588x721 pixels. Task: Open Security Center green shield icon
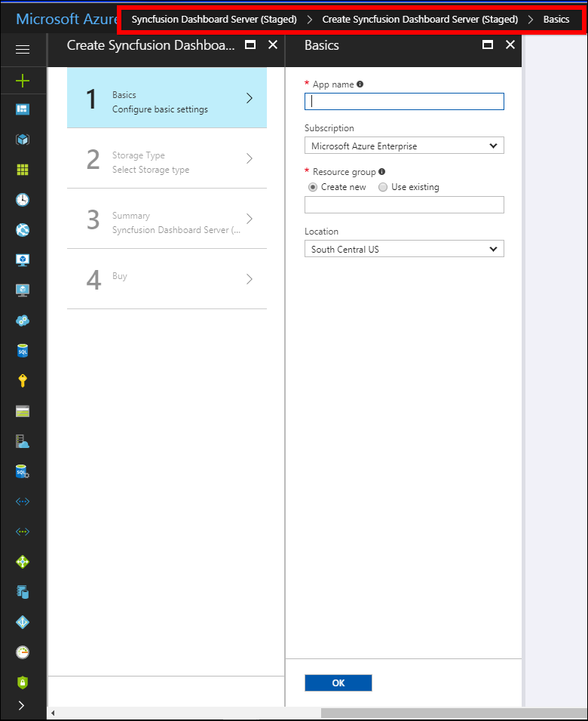coord(23,683)
